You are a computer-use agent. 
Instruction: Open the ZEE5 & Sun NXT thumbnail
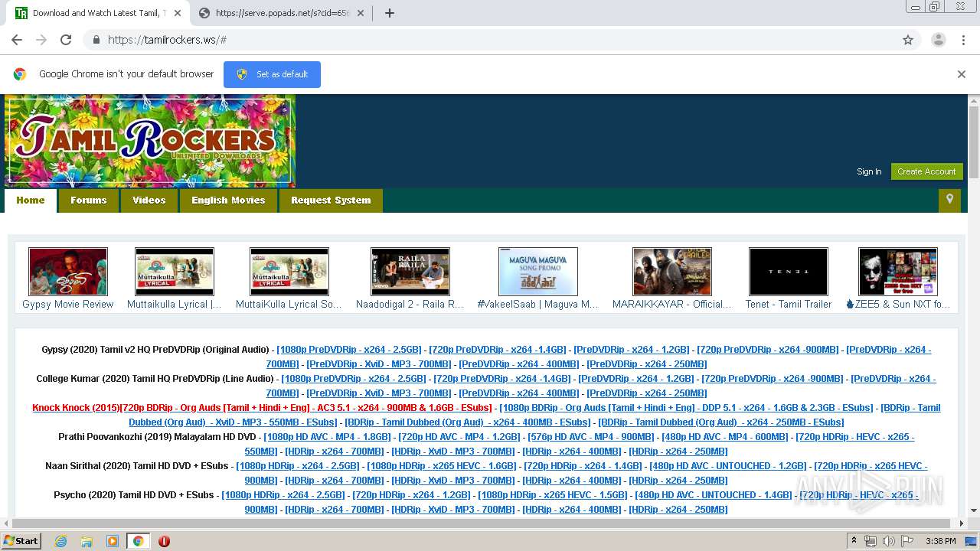(898, 272)
